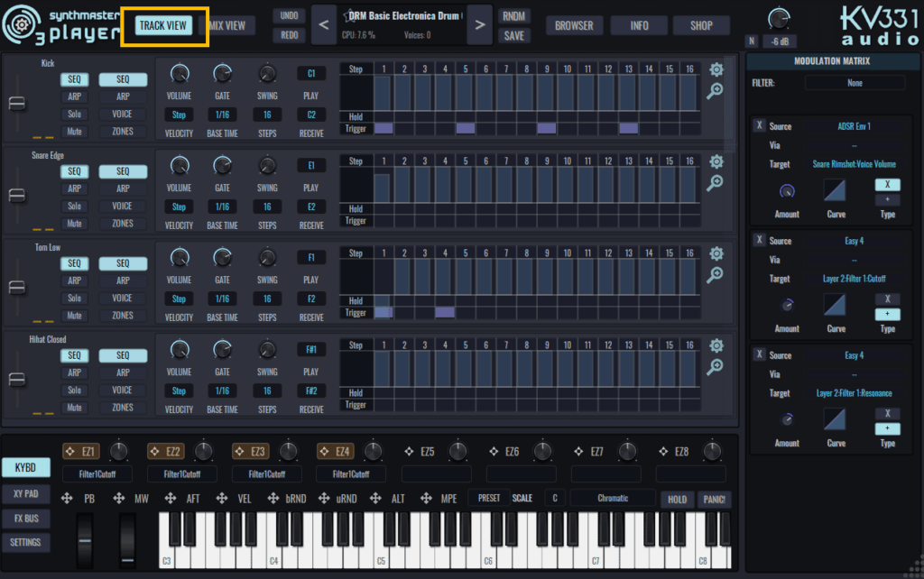
Task: Click the master volume knob above -6 dB
Action: click(x=779, y=20)
